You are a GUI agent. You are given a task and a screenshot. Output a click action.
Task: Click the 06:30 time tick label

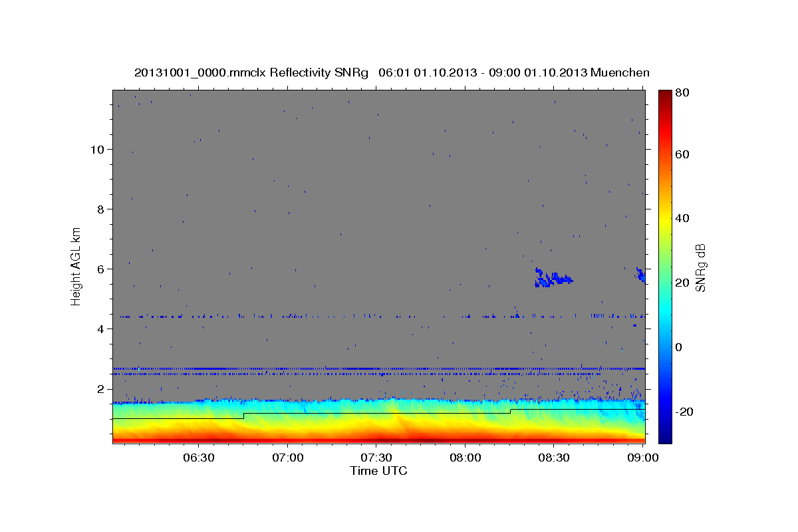[x=199, y=458]
